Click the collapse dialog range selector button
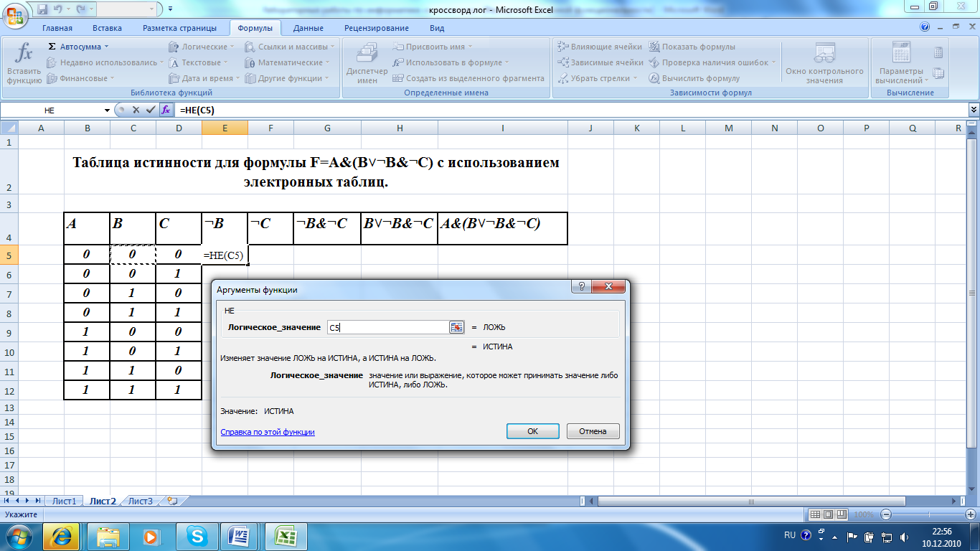 457,327
